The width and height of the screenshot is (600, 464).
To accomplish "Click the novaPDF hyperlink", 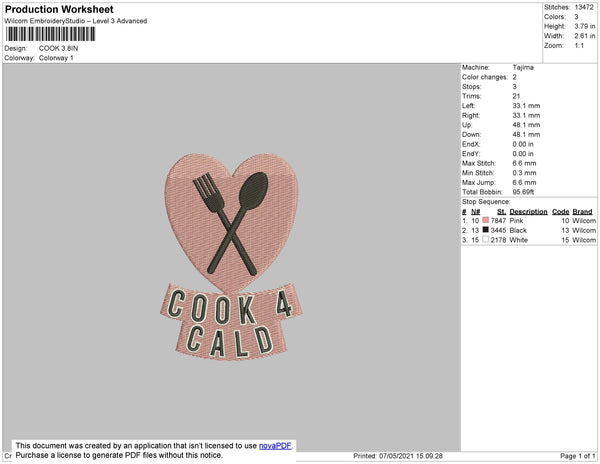I will pyautogui.click(x=275, y=446).
